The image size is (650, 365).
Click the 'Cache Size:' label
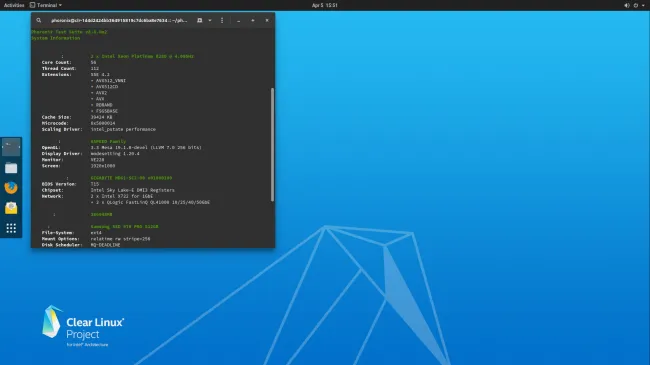[x=56, y=117]
